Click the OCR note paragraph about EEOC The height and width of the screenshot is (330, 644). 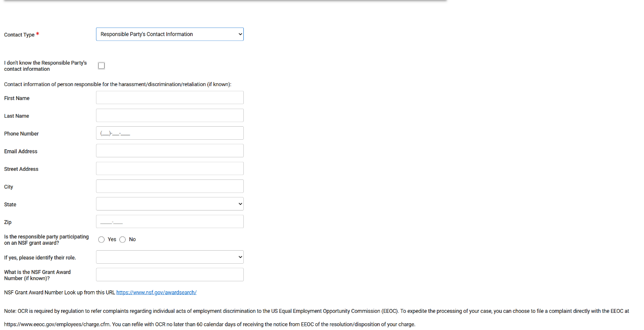coord(315,311)
